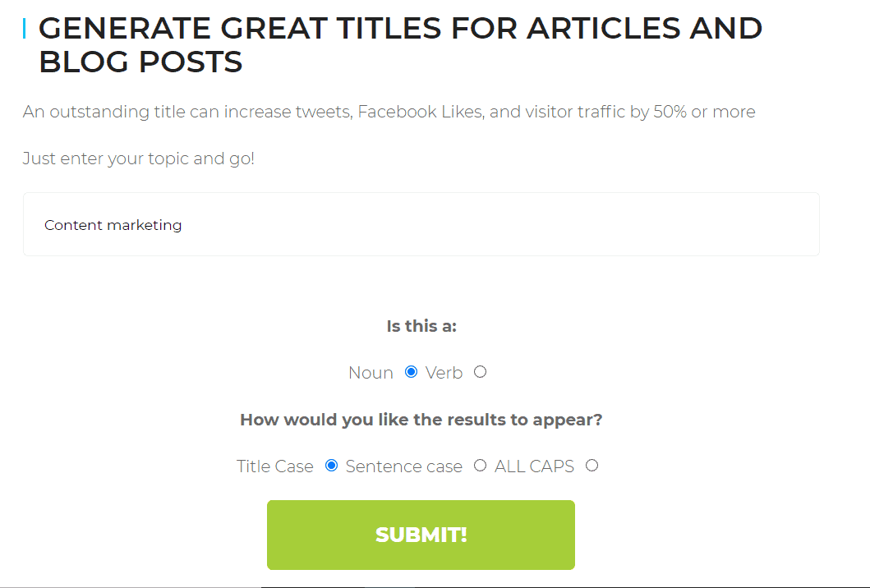Select the Verb radio button
The height and width of the screenshot is (588, 870).
(x=481, y=372)
